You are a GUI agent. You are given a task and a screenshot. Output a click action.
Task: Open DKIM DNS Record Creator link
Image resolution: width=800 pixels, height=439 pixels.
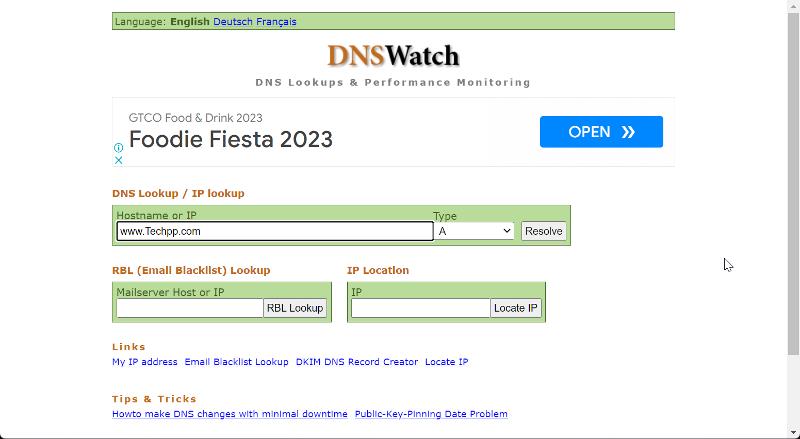(x=357, y=362)
